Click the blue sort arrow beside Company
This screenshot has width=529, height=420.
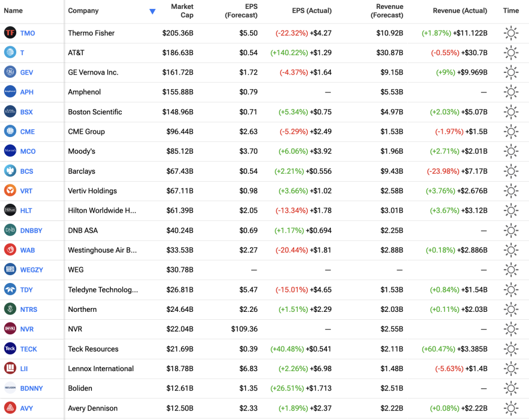(152, 11)
